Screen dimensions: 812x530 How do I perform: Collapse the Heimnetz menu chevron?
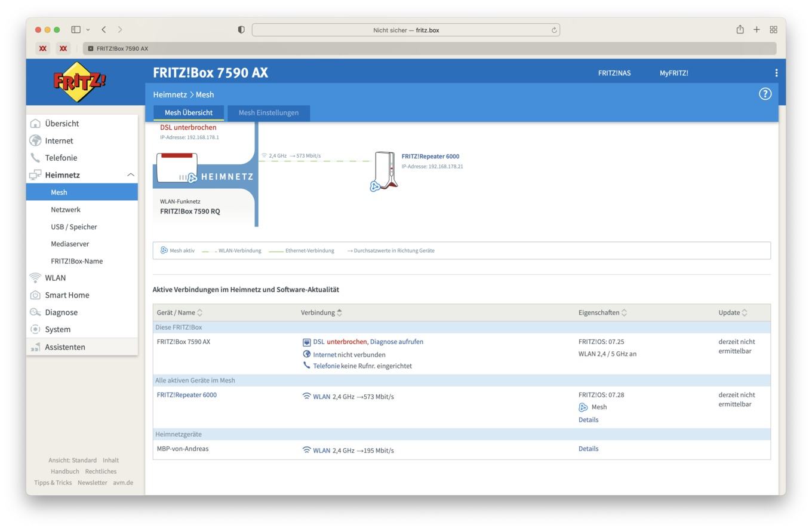[x=130, y=175]
